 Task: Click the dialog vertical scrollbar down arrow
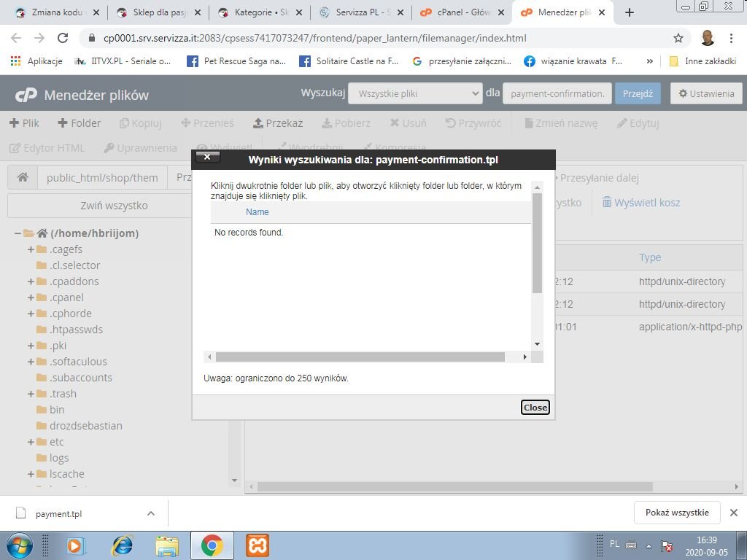pos(537,344)
